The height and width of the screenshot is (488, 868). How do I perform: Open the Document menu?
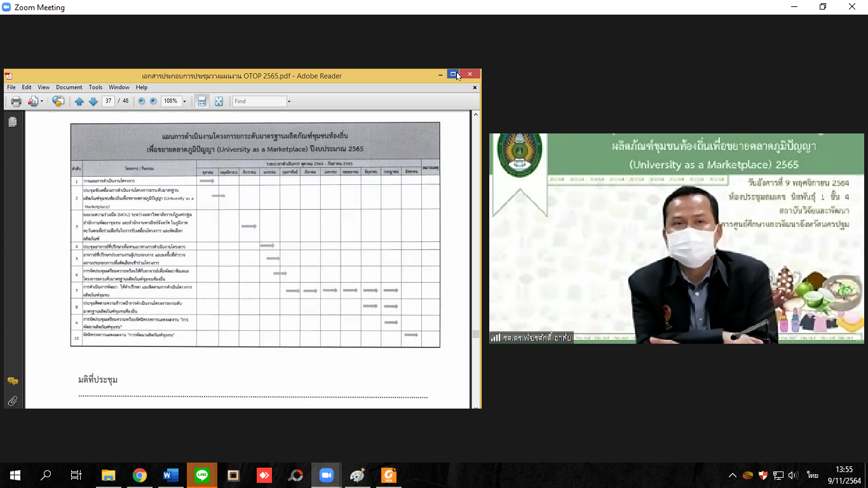point(69,88)
